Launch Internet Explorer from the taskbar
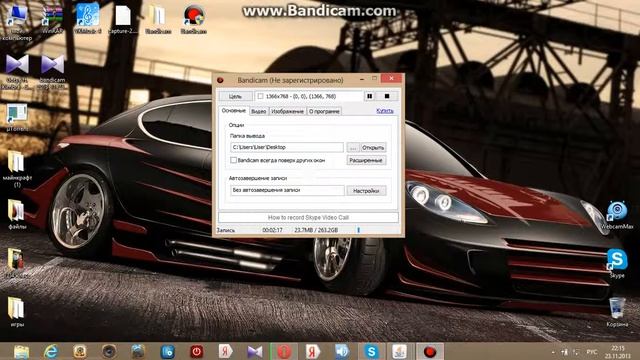 click(x=51, y=351)
